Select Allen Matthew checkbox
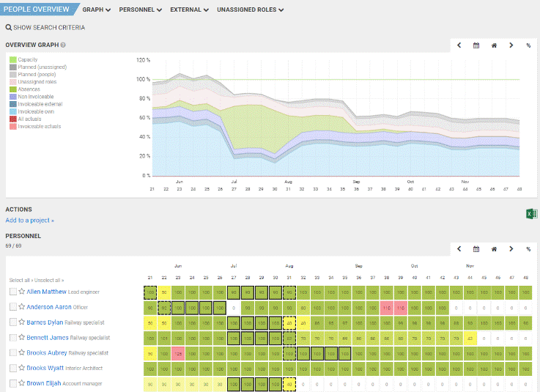540x392 pixels. [x=13, y=292]
